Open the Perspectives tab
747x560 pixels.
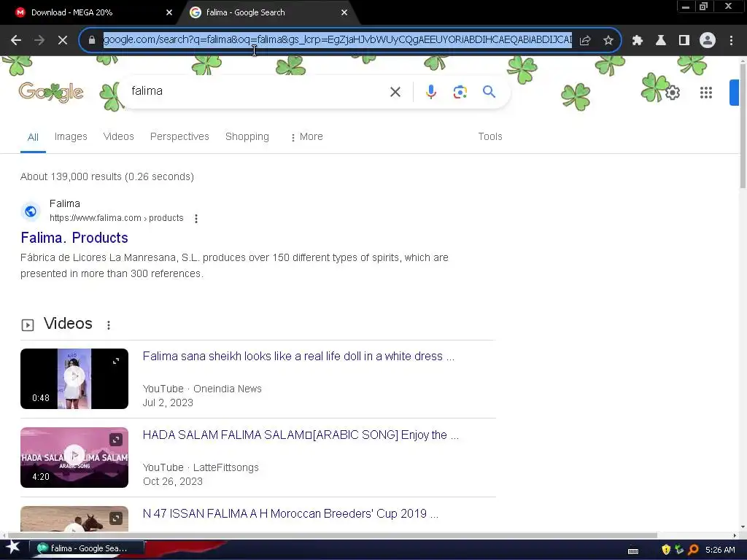(x=179, y=136)
